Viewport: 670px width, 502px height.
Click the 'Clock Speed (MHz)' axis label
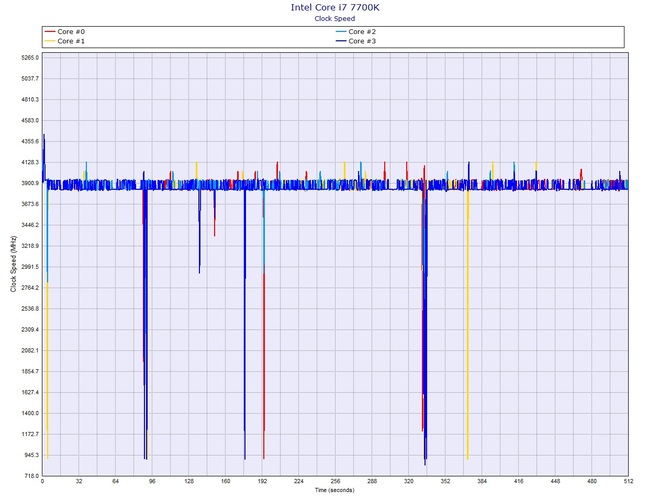(x=13, y=264)
